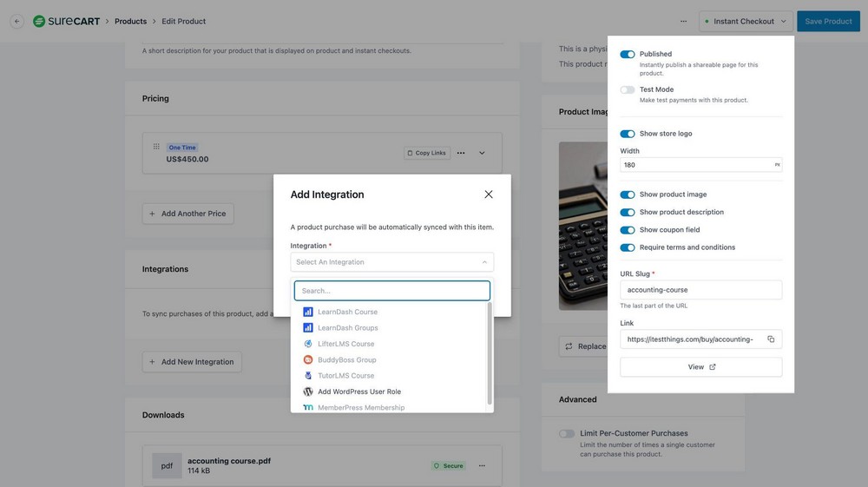Click the plus icon on Add New Integration
868x487 pixels.
pyautogui.click(x=152, y=362)
